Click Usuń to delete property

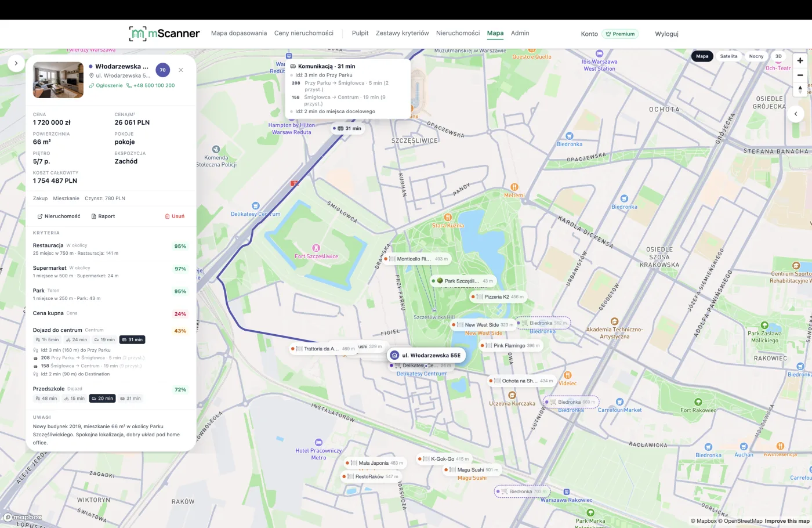[175, 216]
